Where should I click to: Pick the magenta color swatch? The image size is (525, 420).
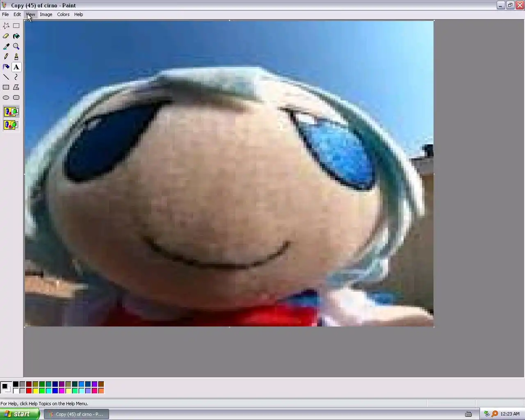click(62, 390)
